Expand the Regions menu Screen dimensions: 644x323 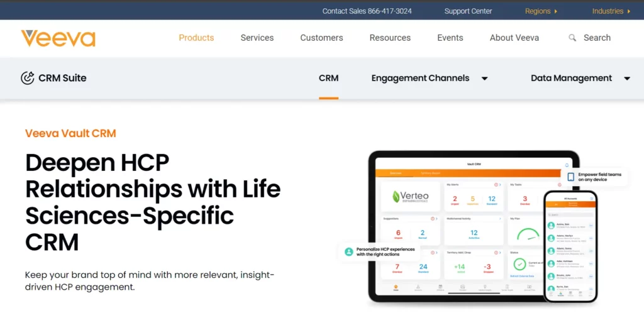tap(541, 11)
